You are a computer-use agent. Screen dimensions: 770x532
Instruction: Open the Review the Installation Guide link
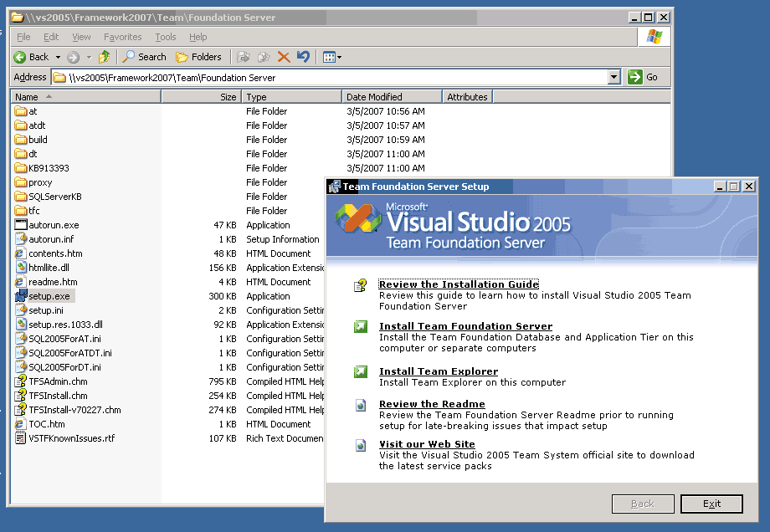(459, 284)
